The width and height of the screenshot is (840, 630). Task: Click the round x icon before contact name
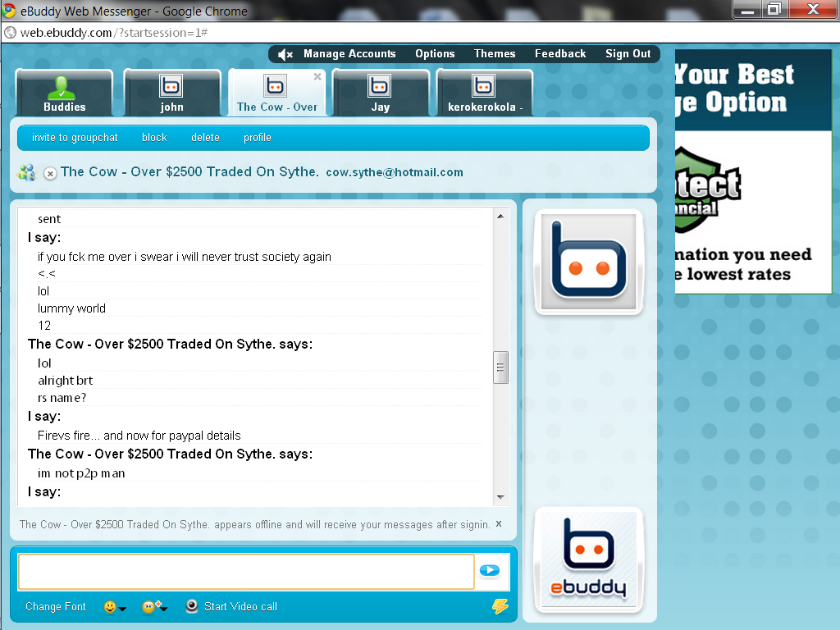[x=50, y=174]
